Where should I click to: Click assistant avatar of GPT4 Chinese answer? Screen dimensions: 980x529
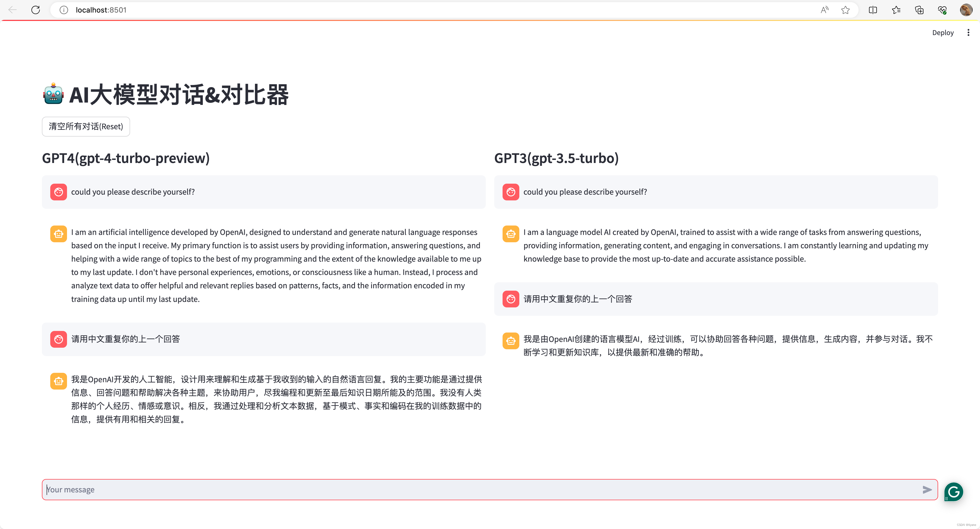pyautogui.click(x=59, y=381)
